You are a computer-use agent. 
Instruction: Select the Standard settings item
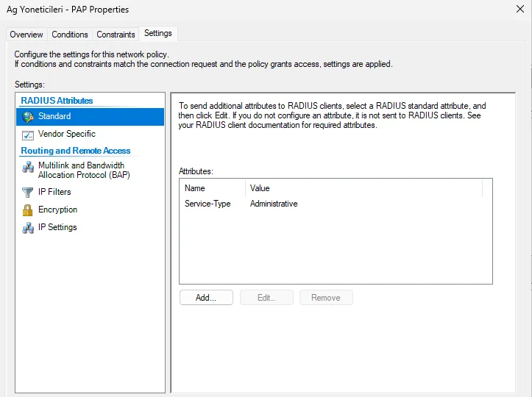pyautogui.click(x=91, y=117)
